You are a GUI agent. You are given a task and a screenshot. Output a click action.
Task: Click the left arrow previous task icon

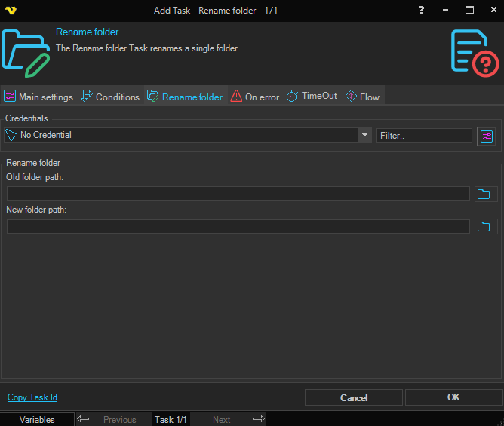coord(83,419)
